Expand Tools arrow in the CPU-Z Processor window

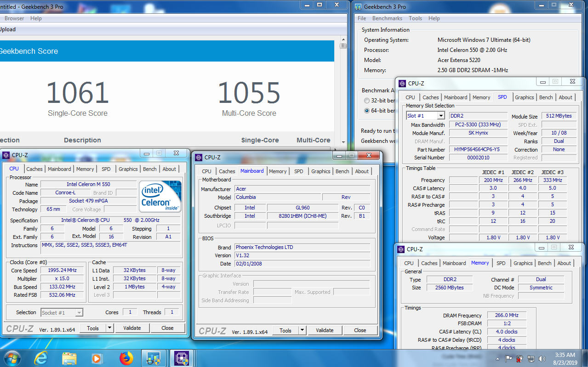[x=109, y=328]
